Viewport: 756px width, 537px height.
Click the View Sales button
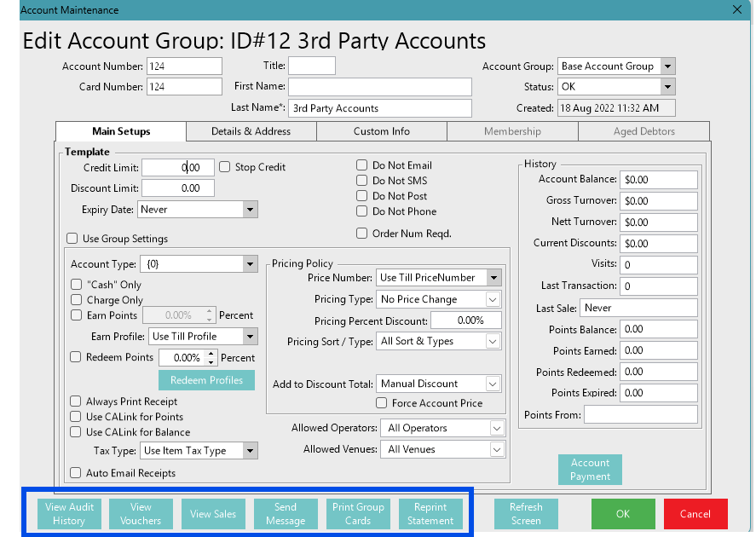[x=213, y=513]
